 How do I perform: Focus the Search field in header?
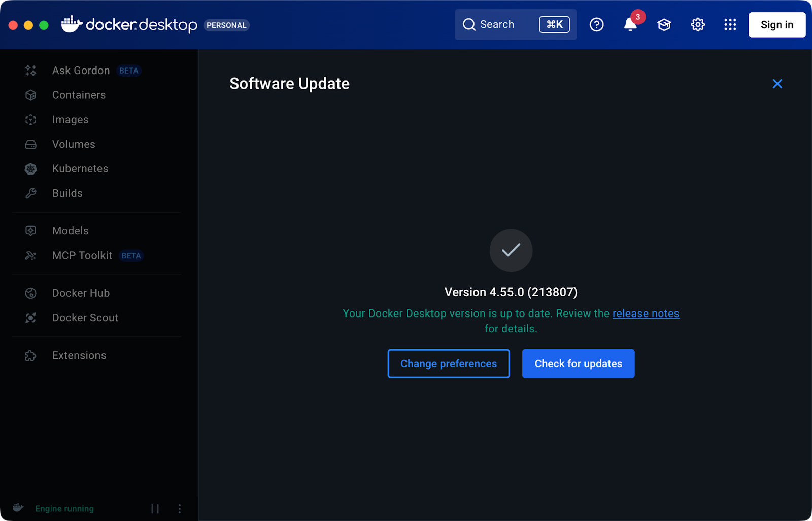coord(515,24)
